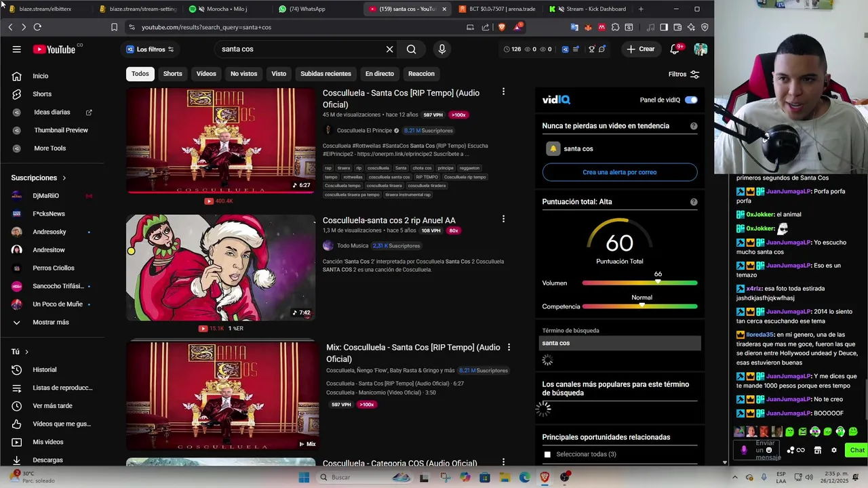Reload the page
The width and height of the screenshot is (868, 488).
(37, 27)
